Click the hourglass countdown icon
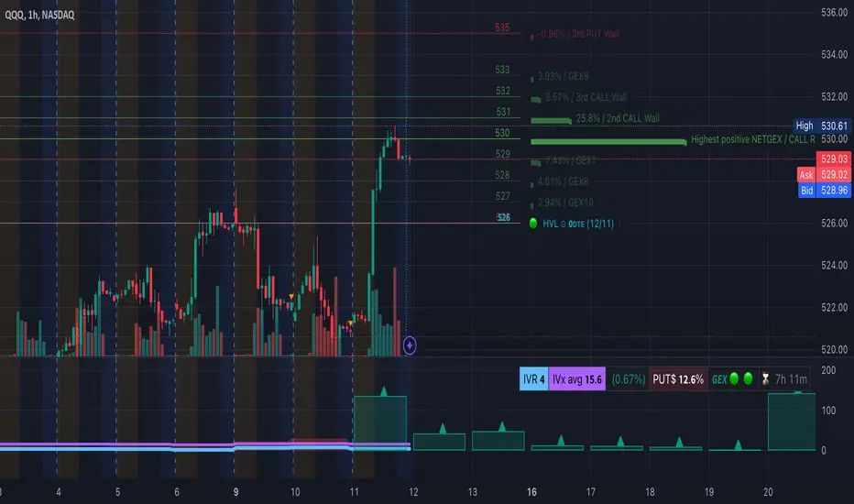The width and height of the screenshot is (854, 504). (x=765, y=379)
